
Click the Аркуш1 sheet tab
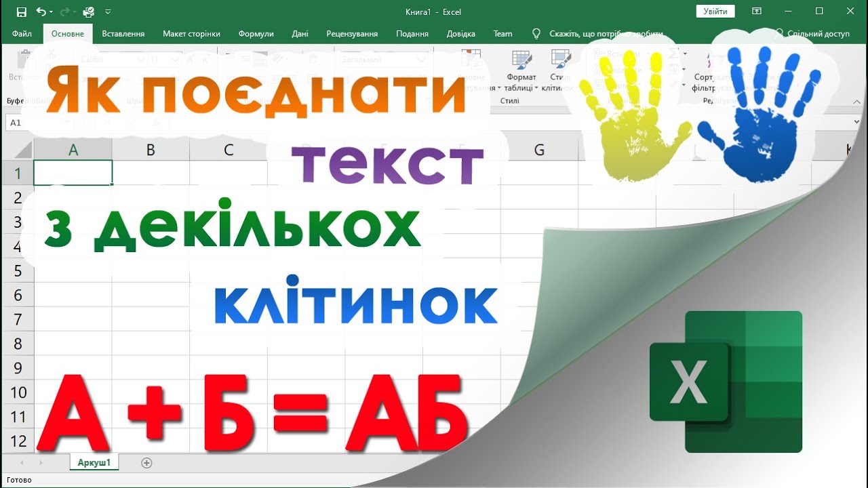coord(94,462)
